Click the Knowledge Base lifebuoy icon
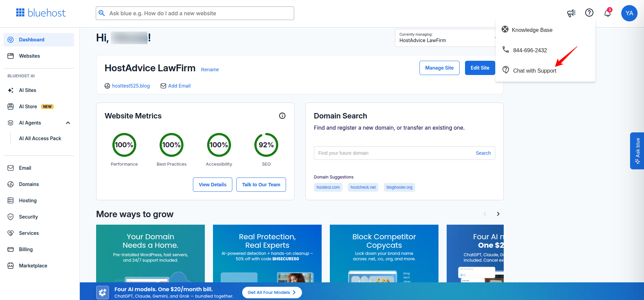Screen dimensions: 644x300 click(505, 29)
